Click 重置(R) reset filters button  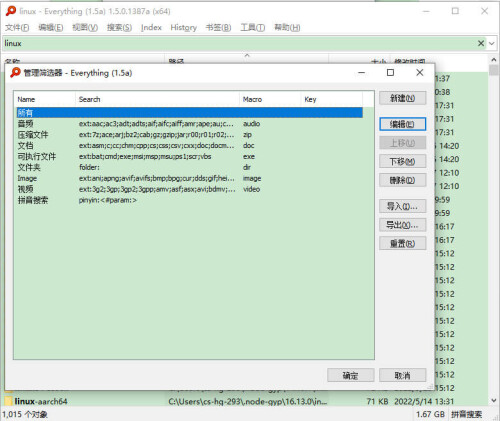click(402, 243)
